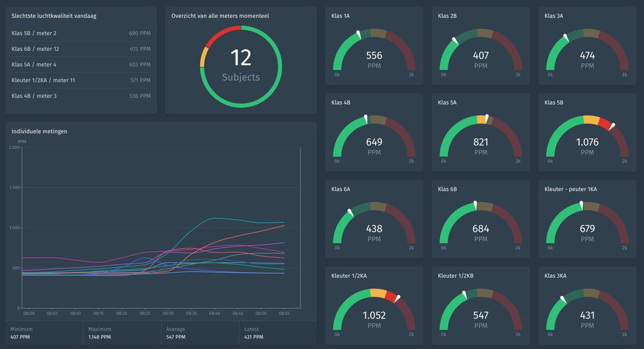Click the 821 reading in Klas 5A
Viewport: 644px width, 349px height.
click(x=481, y=142)
